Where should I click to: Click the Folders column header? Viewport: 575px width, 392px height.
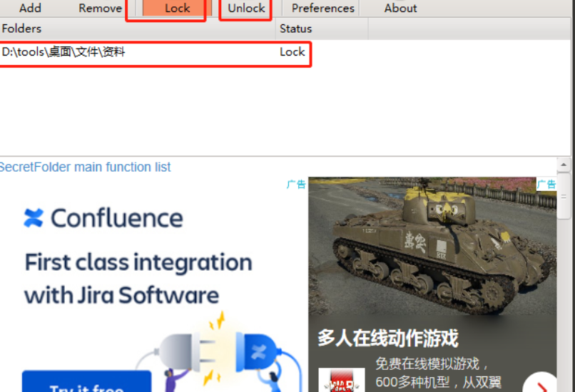point(138,29)
